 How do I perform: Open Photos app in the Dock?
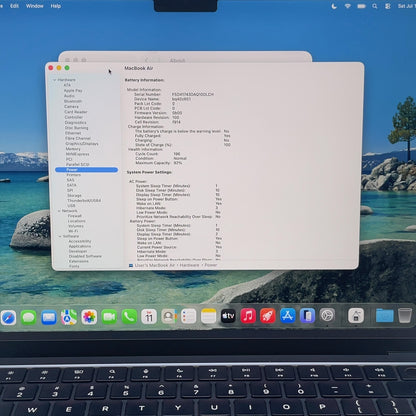(89, 317)
